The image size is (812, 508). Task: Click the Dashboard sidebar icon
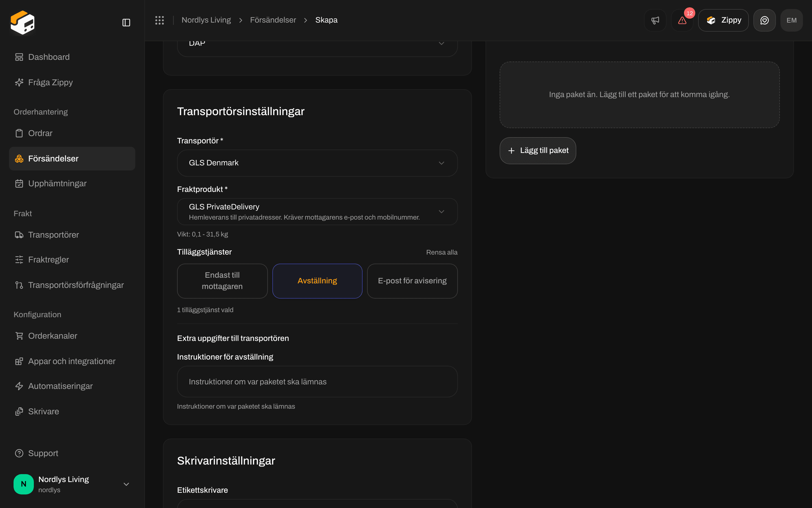(19, 57)
